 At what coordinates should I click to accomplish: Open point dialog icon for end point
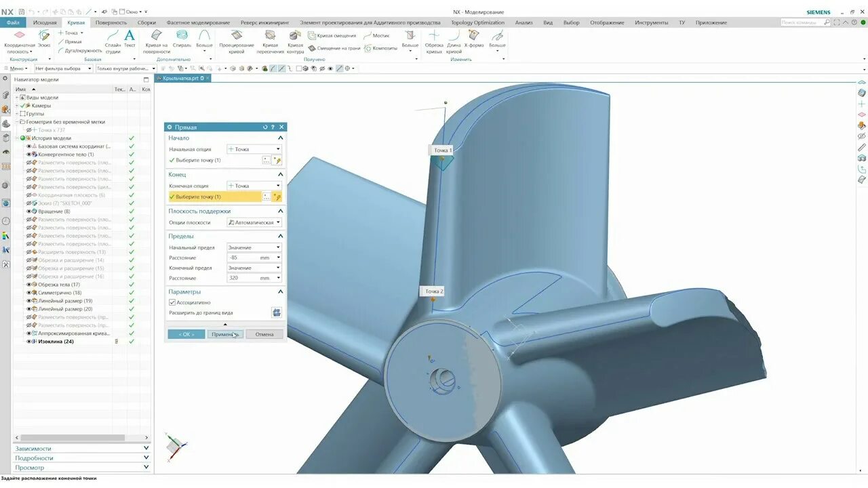tap(267, 197)
